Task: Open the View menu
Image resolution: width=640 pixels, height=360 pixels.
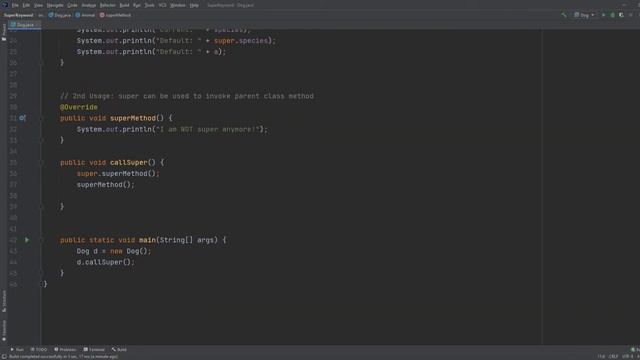Action: (38, 5)
